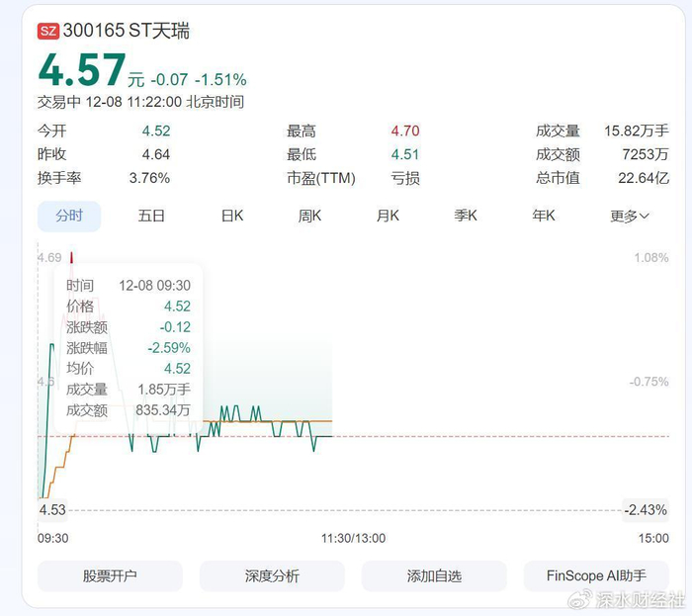Switch to the 五日 chart tab
This screenshot has height=616, width=692.
click(151, 216)
